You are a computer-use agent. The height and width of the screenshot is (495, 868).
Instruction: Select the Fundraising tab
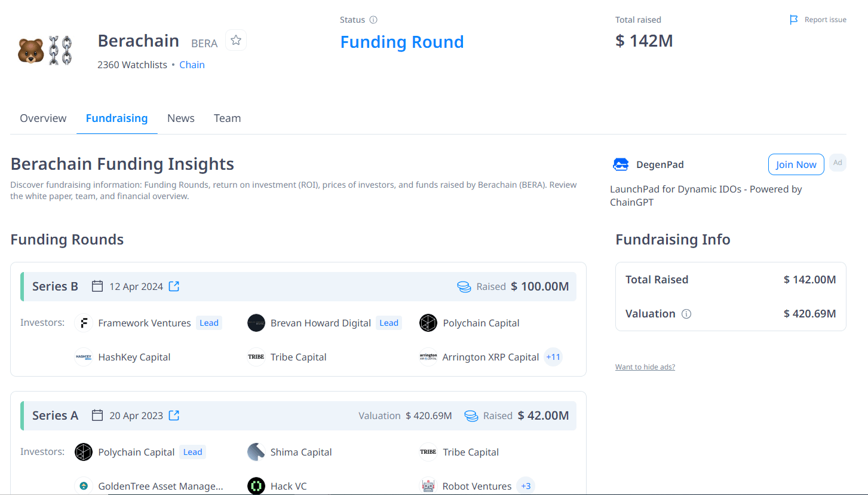(x=116, y=118)
